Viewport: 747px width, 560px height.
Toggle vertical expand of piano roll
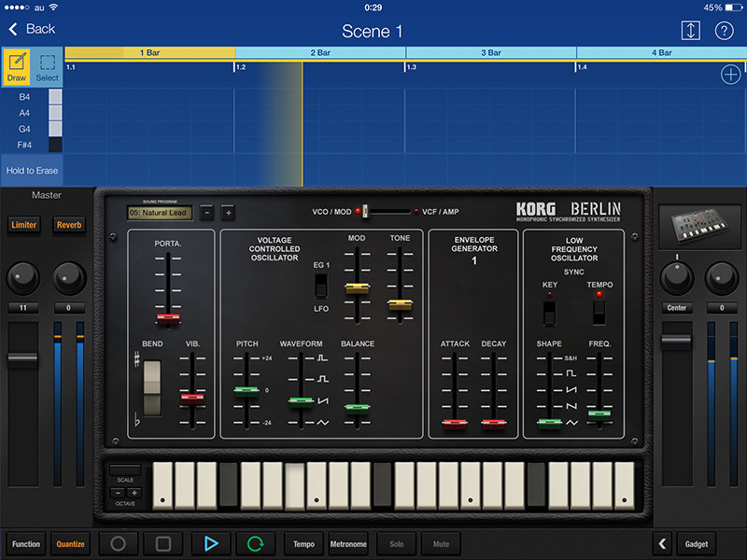[691, 31]
